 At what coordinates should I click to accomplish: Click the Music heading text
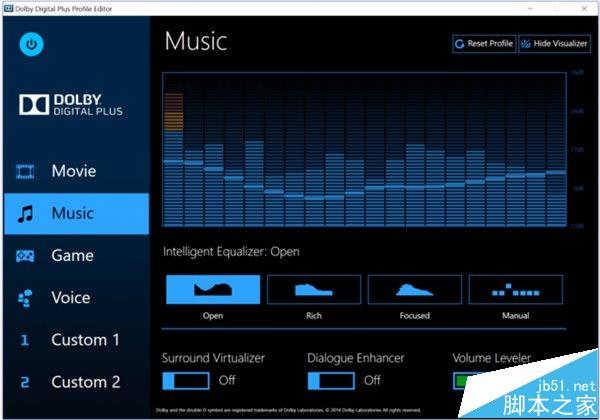click(x=196, y=41)
